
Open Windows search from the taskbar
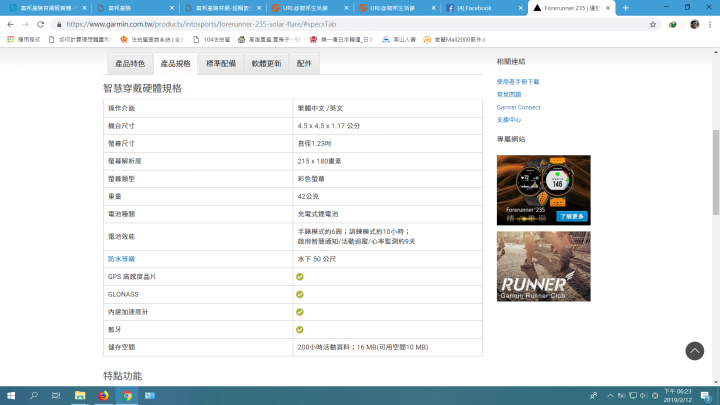point(34,395)
